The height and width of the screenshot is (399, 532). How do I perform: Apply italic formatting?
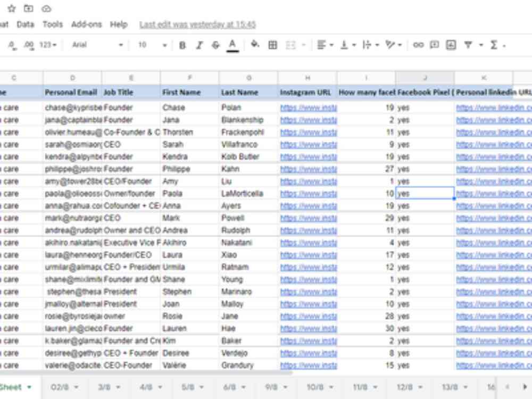pos(198,45)
